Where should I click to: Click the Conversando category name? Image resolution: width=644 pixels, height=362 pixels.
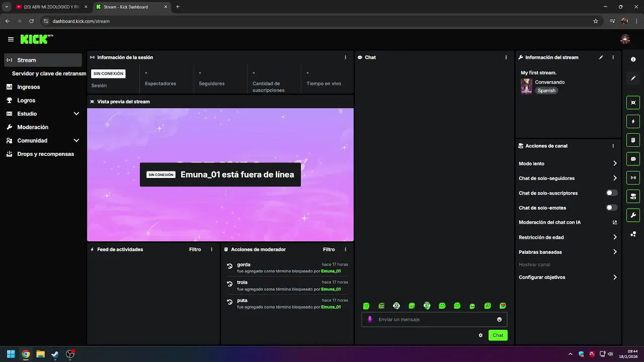tap(549, 82)
